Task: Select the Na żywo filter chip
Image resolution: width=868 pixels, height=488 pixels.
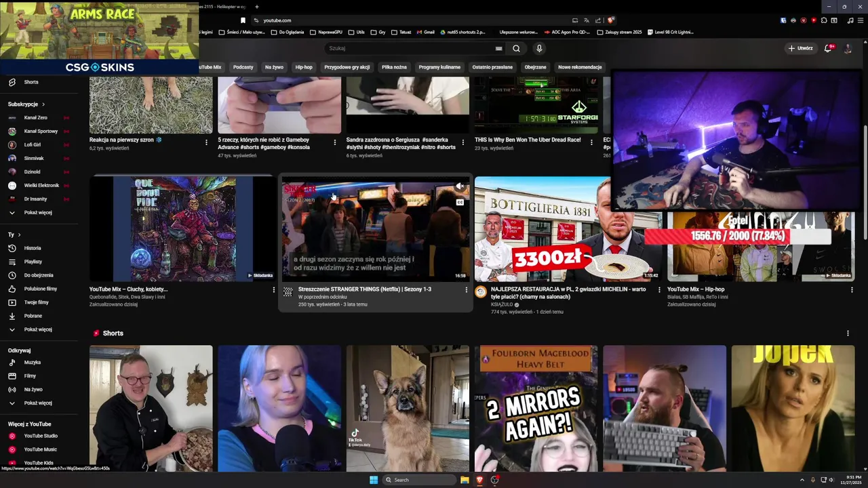Action: [274, 67]
